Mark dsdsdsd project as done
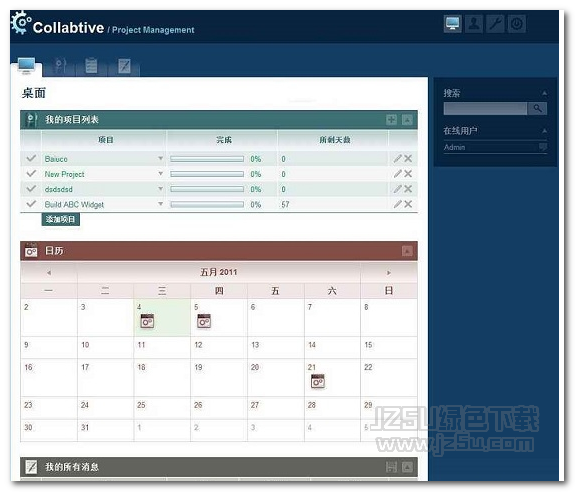The width and height of the screenshot is (575, 492). click(x=31, y=189)
